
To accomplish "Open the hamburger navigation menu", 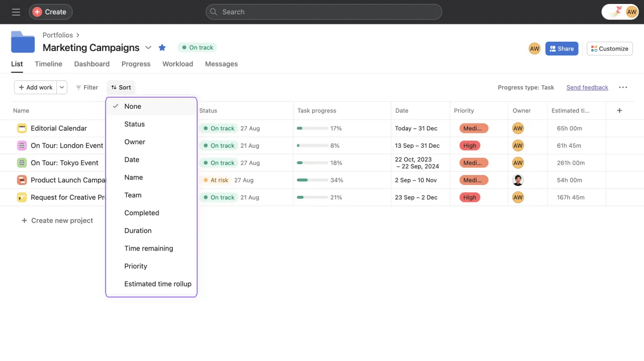I will coord(16,12).
